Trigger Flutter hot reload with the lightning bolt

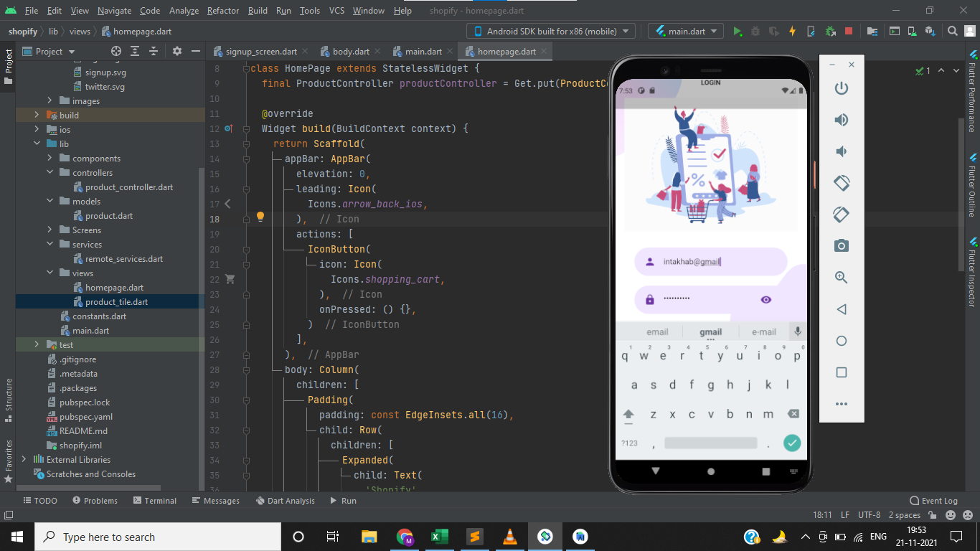(x=792, y=31)
